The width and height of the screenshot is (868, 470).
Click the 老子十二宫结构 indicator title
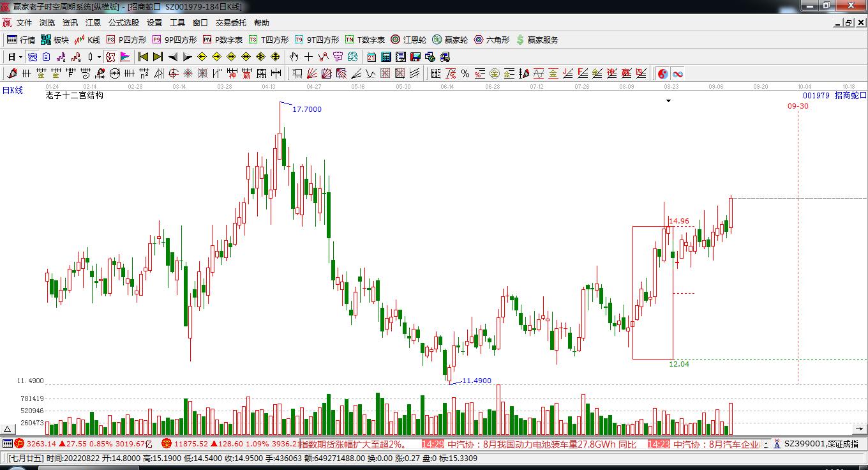(x=75, y=95)
